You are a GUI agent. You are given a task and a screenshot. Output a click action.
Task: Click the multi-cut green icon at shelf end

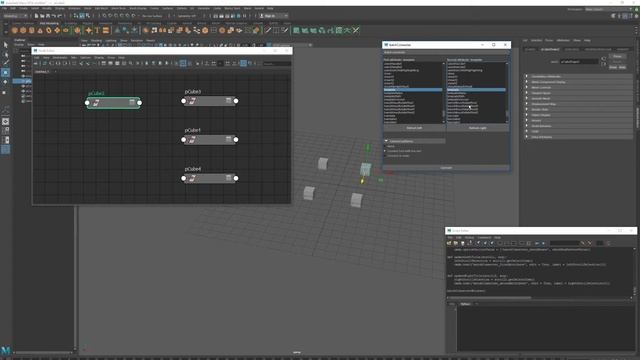[x=356, y=30]
